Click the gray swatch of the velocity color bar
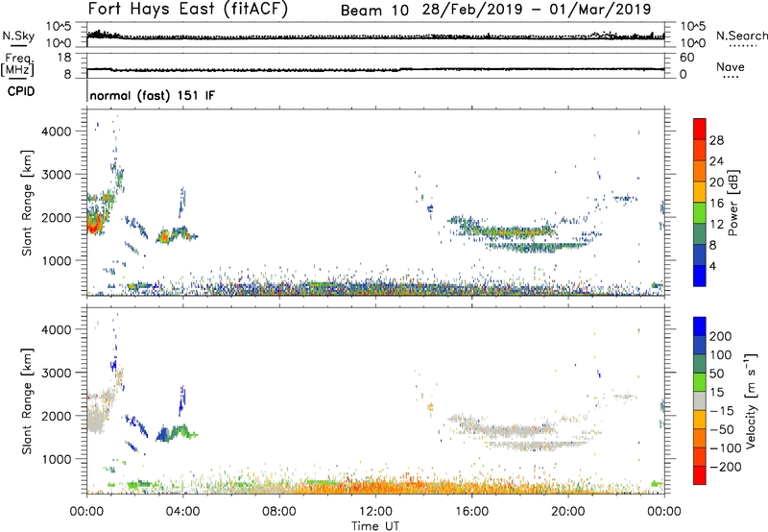Screen dimensions: 768x532 click(x=700, y=400)
